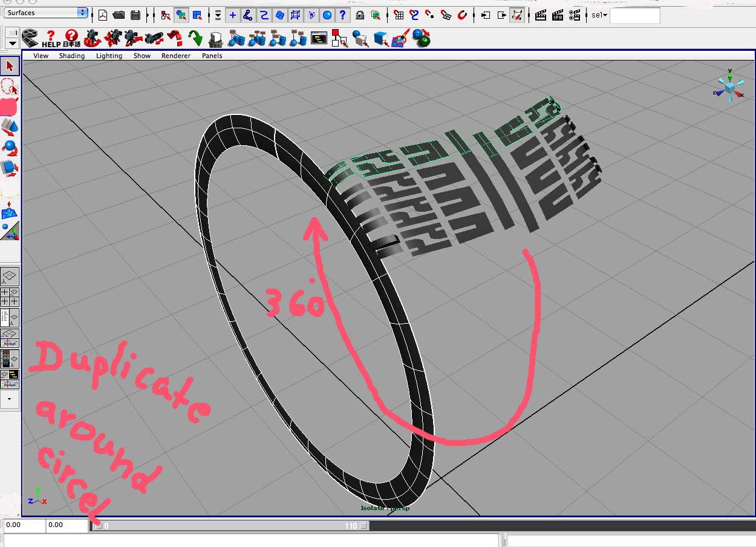Open the View panel menu
The height and width of the screenshot is (547, 756).
41,56
